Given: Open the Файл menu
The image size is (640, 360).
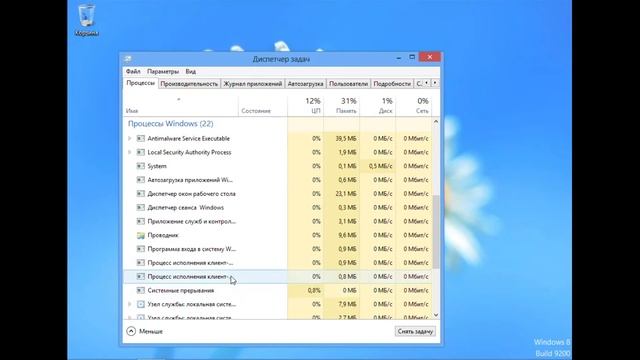Looking at the screenshot, I should pos(133,71).
